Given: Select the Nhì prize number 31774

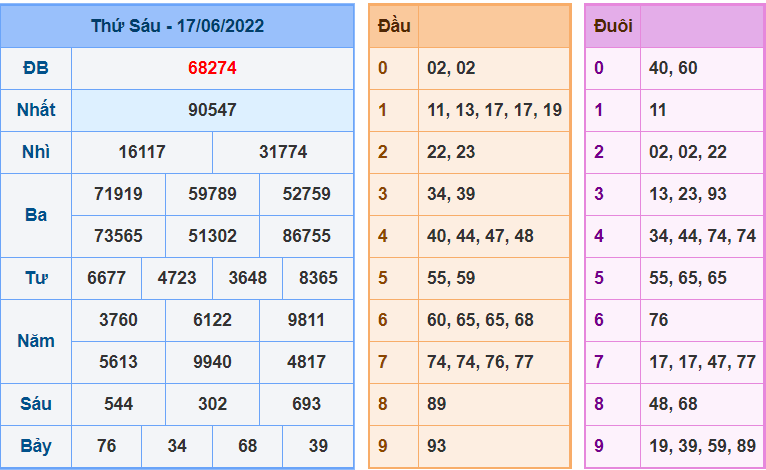Looking at the screenshot, I should (283, 152).
